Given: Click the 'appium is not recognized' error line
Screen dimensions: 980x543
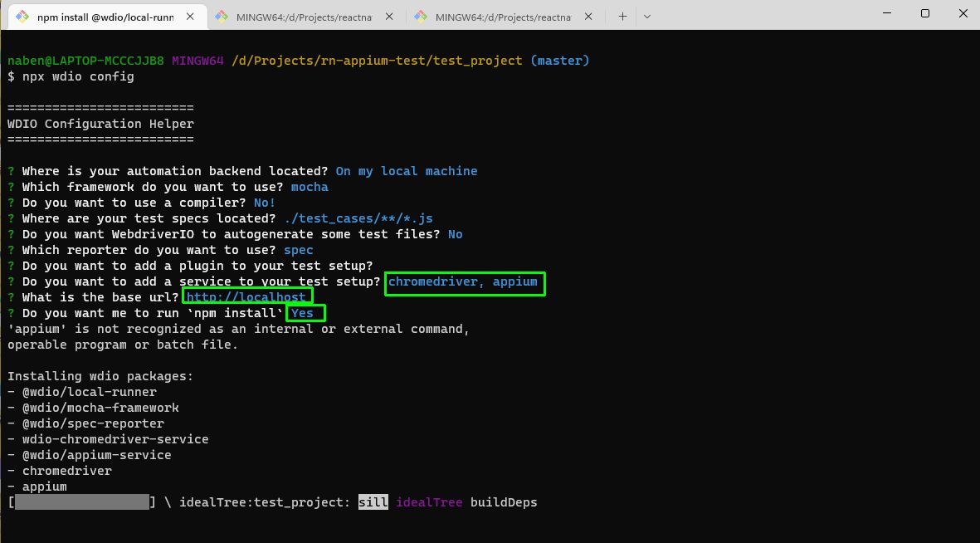Looking at the screenshot, I should [x=238, y=329].
